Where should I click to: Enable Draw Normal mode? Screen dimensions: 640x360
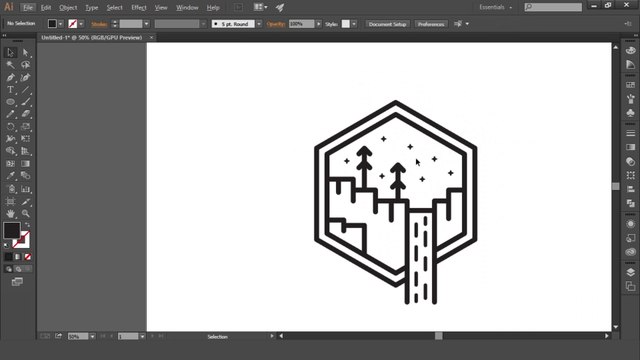tap(9, 269)
